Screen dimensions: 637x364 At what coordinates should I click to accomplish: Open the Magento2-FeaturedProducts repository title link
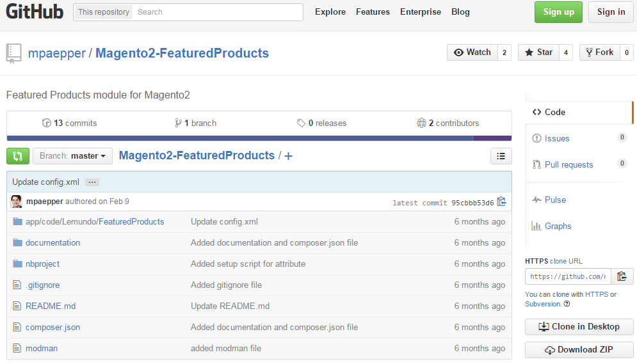pyautogui.click(x=182, y=53)
